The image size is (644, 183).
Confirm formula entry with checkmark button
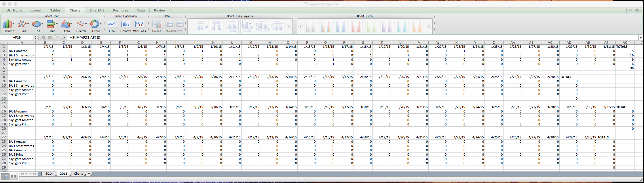50,37
